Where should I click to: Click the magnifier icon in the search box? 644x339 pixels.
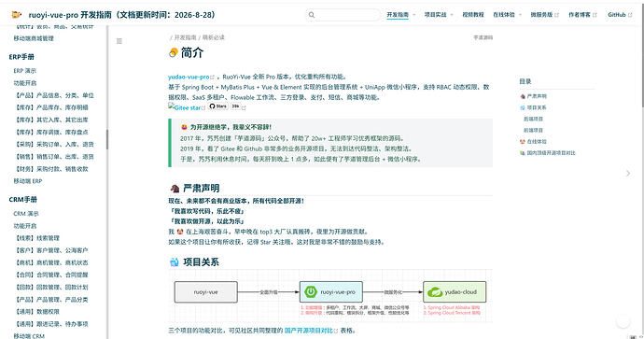[x=312, y=15]
